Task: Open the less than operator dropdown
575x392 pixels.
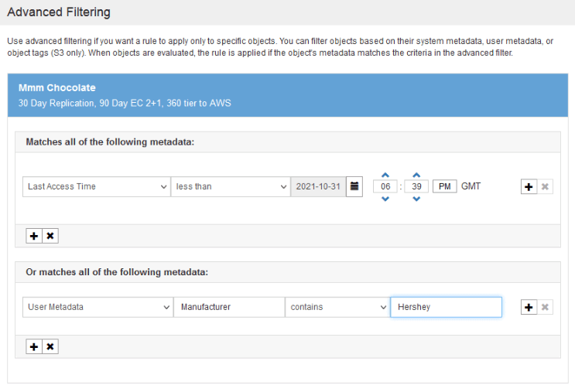Action: [x=231, y=187]
